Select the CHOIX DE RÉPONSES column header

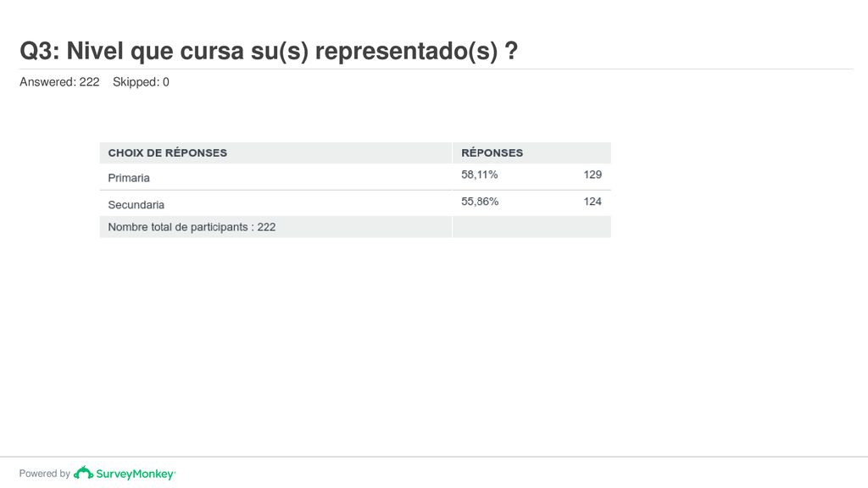coord(167,152)
